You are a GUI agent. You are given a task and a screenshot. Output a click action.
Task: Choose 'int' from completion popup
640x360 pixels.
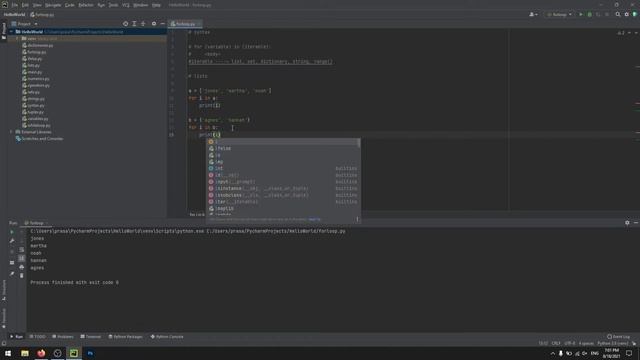click(282, 169)
